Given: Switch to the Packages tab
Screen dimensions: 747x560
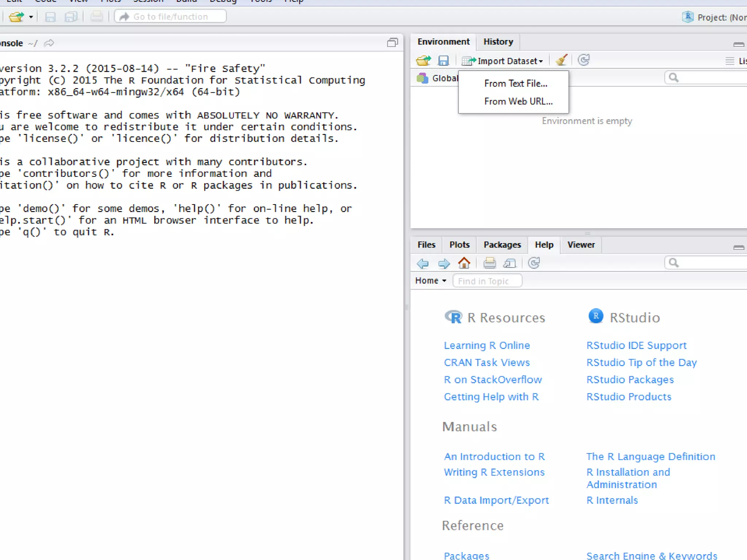Looking at the screenshot, I should pyautogui.click(x=502, y=245).
